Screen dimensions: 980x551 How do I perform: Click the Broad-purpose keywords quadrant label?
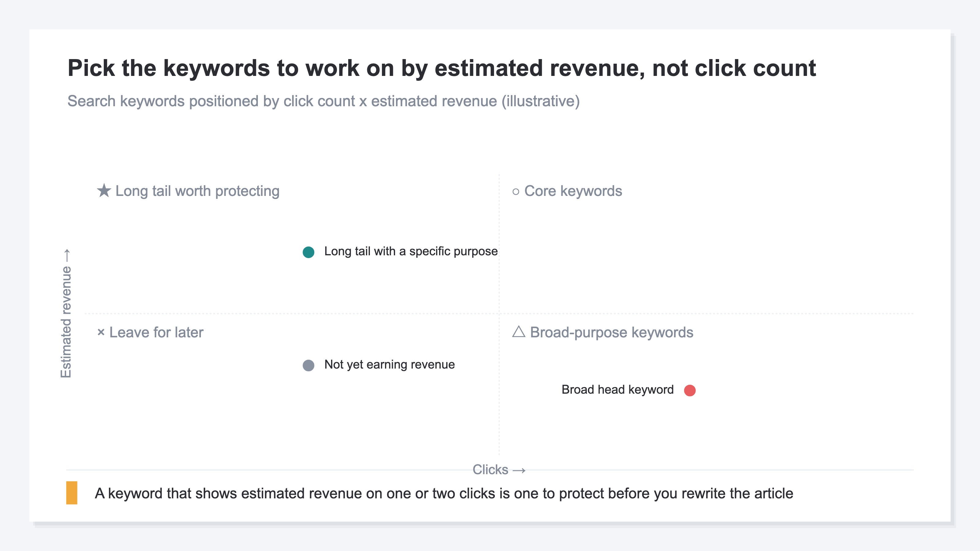pos(611,332)
